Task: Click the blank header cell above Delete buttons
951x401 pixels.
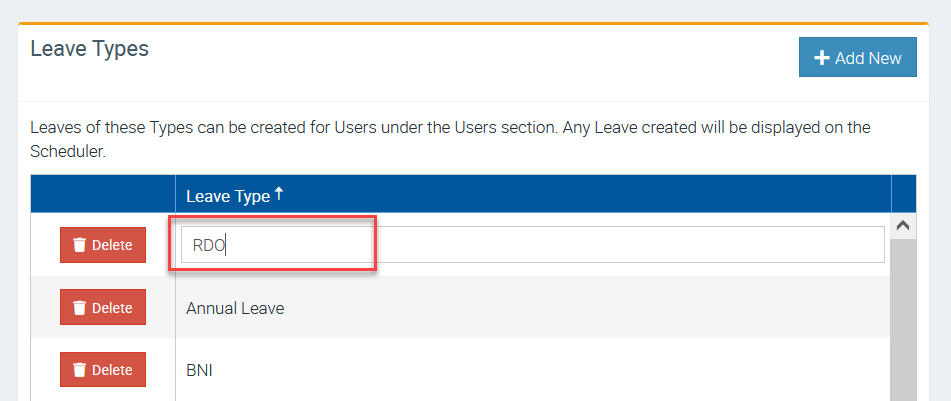Action: [x=103, y=194]
